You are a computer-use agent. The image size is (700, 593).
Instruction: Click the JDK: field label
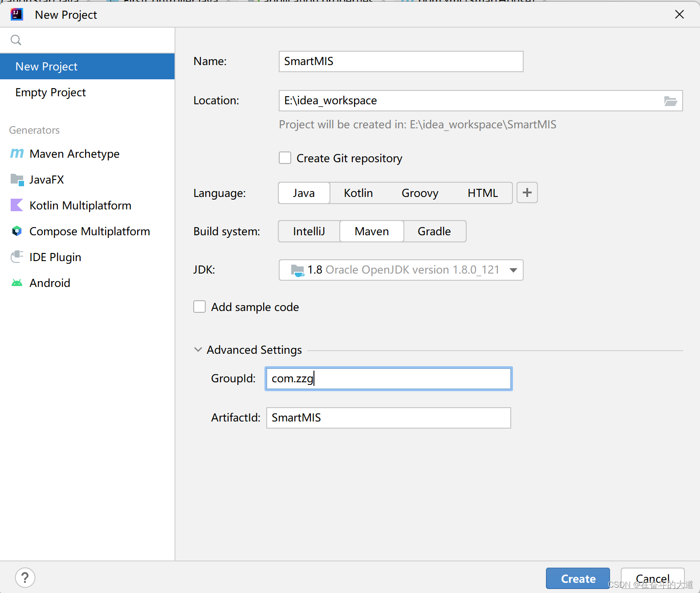[204, 270]
